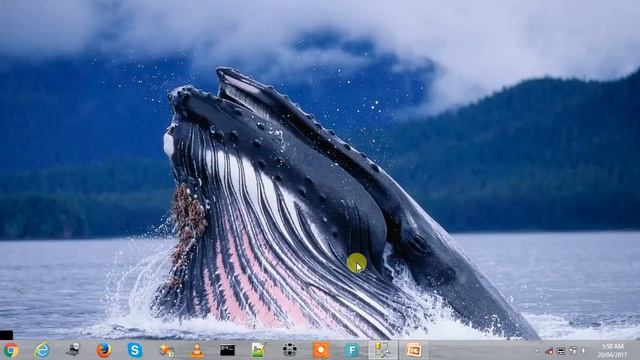Open the Command Prompt taskbar icon
Screen dimensions: 640x360
pos(227,350)
